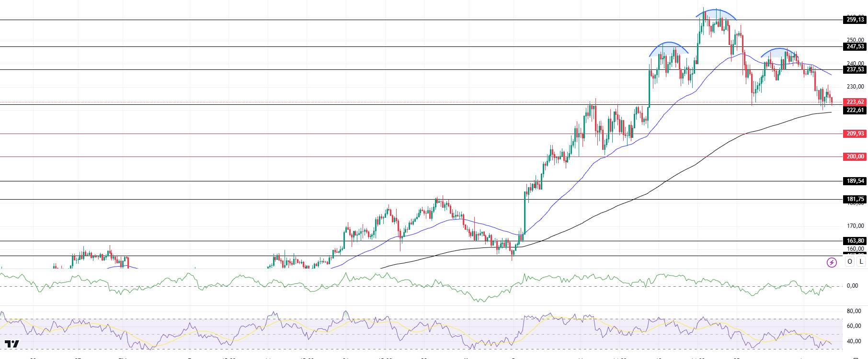Select the 259,13 price level label
The width and height of the screenshot is (868, 359).
[x=855, y=20]
